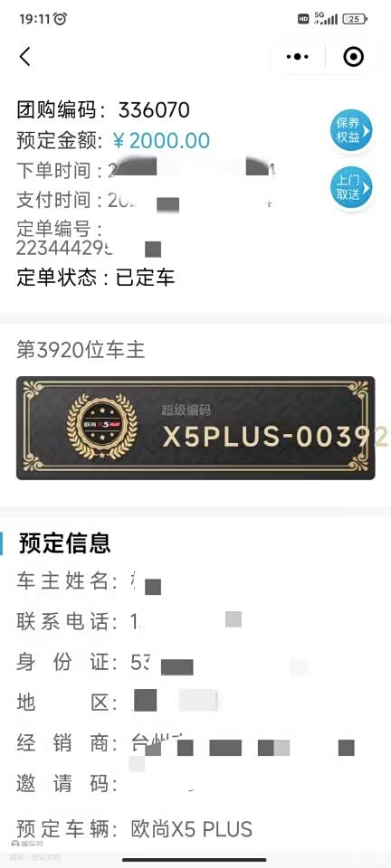Open the 上门取送 round button
The height and width of the screenshot is (868, 391).
(x=350, y=188)
